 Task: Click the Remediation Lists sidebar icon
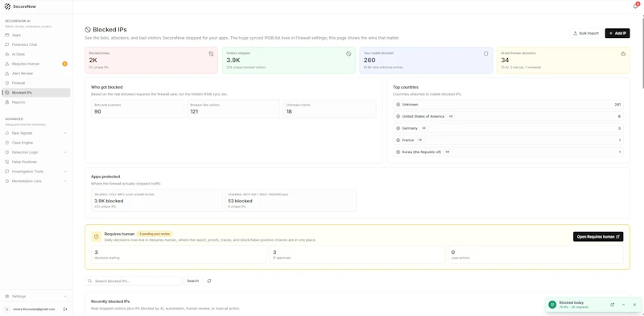7,181
